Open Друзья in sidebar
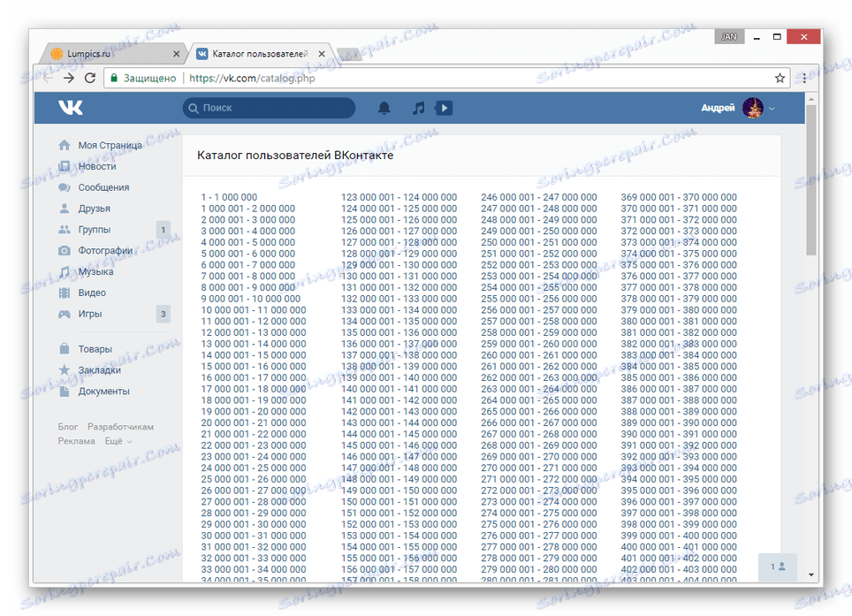Image resolution: width=852 pixels, height=616 pixels. (x=94, y=209)
